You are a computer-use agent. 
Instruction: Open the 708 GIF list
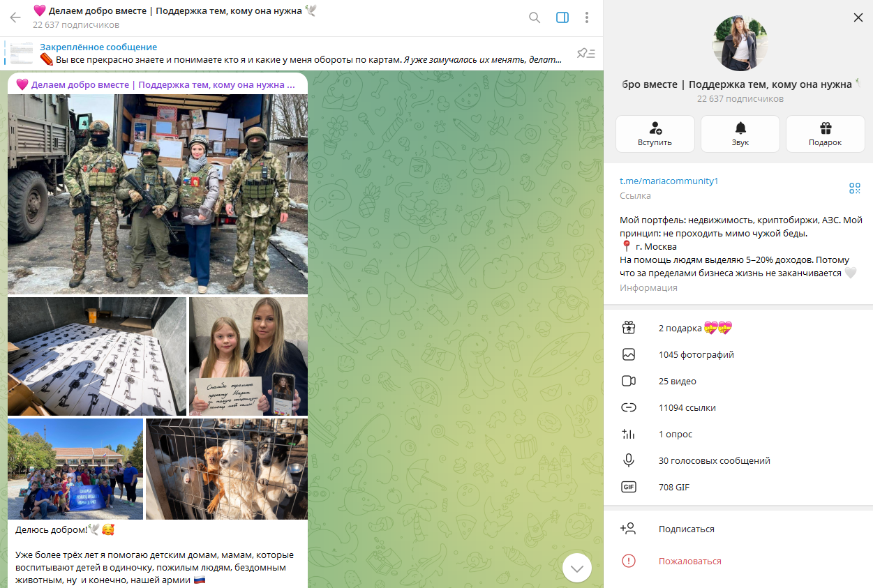click(x=738, y=487)
